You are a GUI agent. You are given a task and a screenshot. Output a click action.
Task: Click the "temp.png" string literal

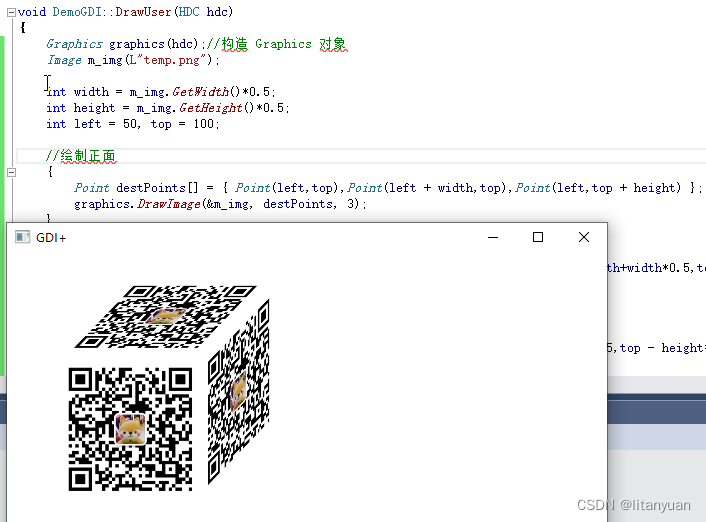(172, 60)
